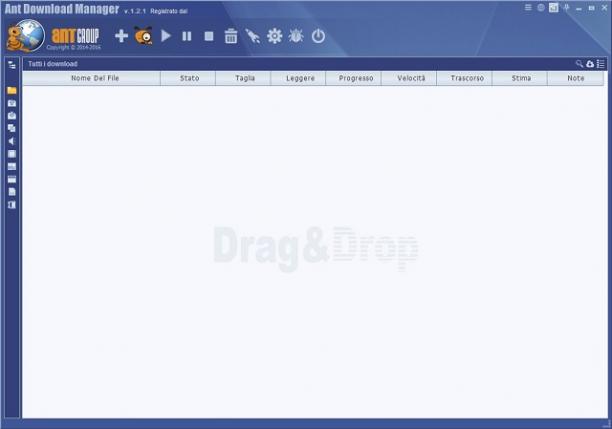Click the rocket icon in the toolbar
This screenshot has height=429, width=612.
[x=253, y=36]
